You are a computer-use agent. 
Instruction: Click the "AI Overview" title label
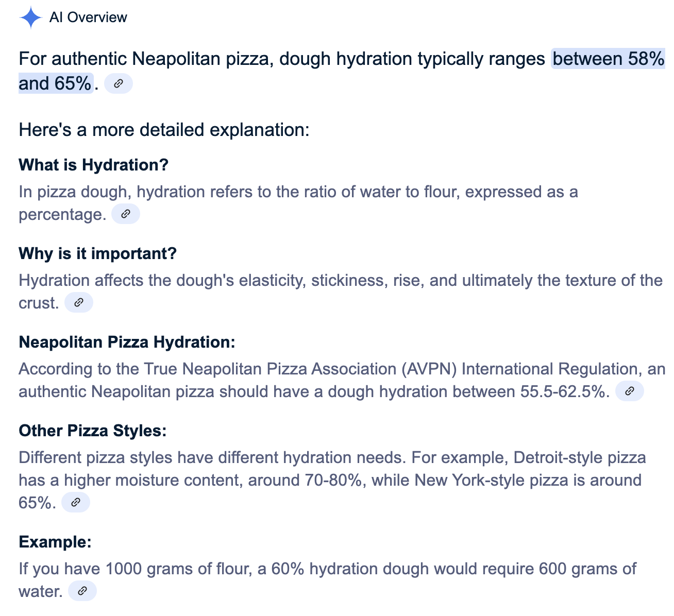pyautogui.click(x=88, y=18)
